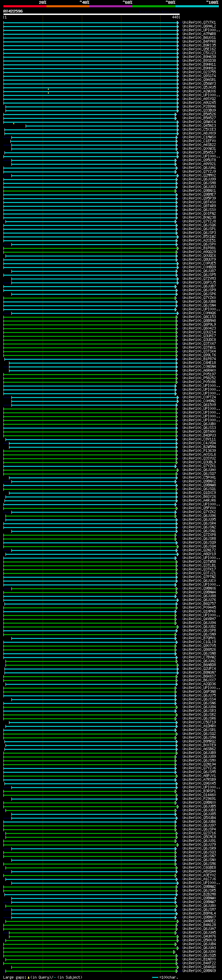Click hit label UniRef100_A6RAK0

pos(199,370)
